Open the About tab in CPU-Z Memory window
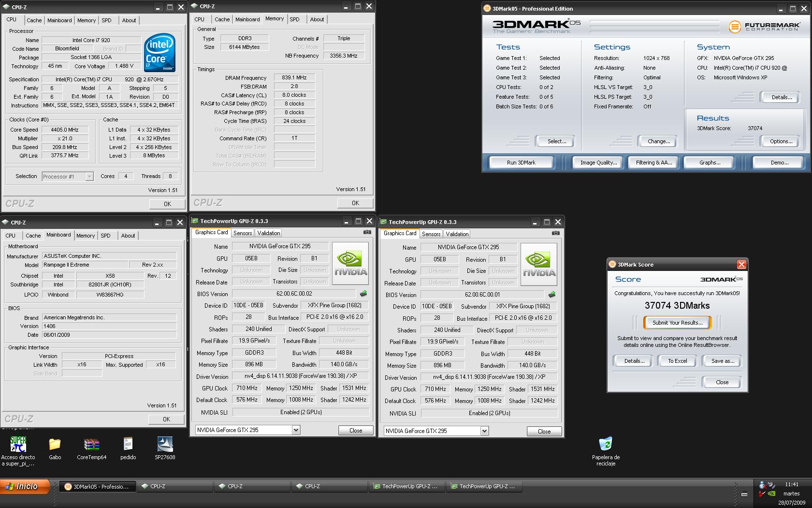The height and width of the screenshot is (508, 812). pyautogui.click(x=317, y=19)
